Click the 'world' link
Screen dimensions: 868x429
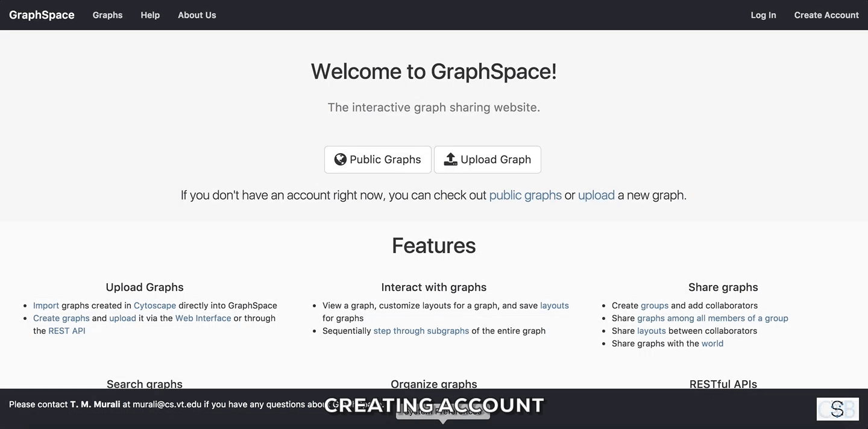712,343
